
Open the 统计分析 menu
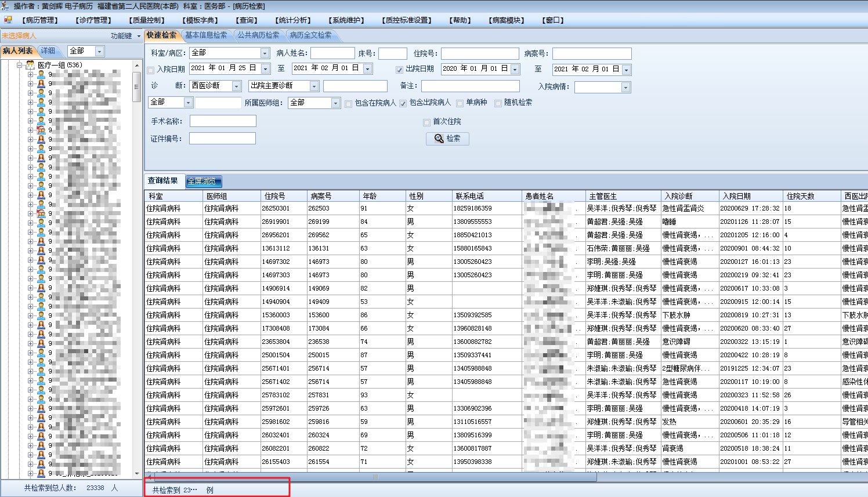(x=293, y=20)
